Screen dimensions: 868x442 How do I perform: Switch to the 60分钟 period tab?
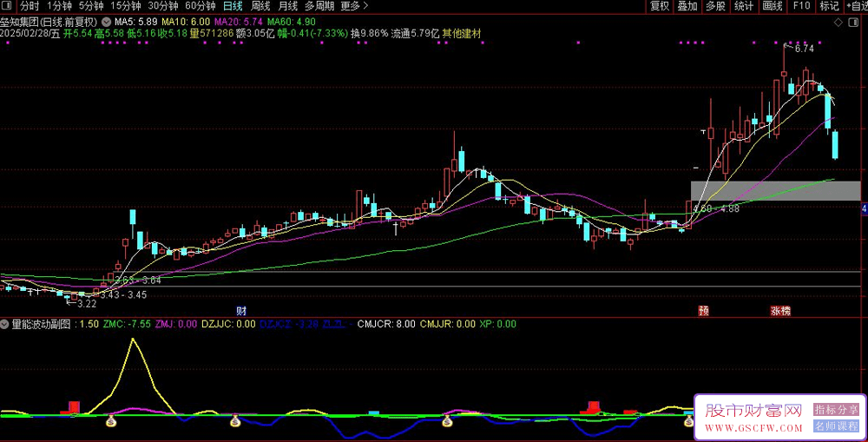(201, 6)
